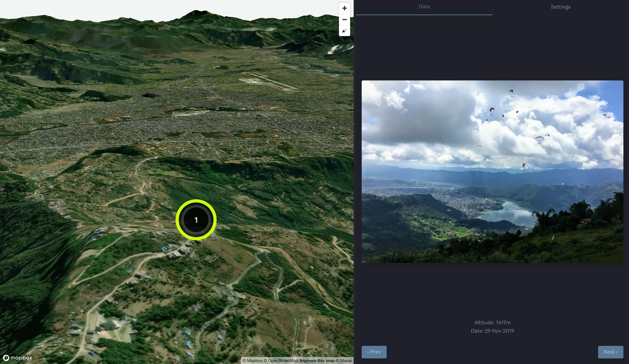Viewport: 629px width, 364px height.
Task: Go to the previous photo
Action: (374, 352)
